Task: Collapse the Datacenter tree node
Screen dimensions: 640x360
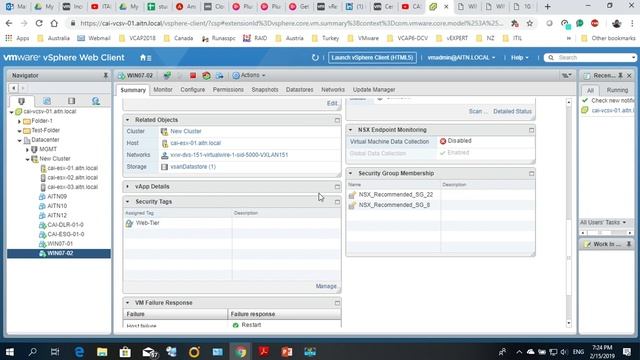Action: pos(19,140)
